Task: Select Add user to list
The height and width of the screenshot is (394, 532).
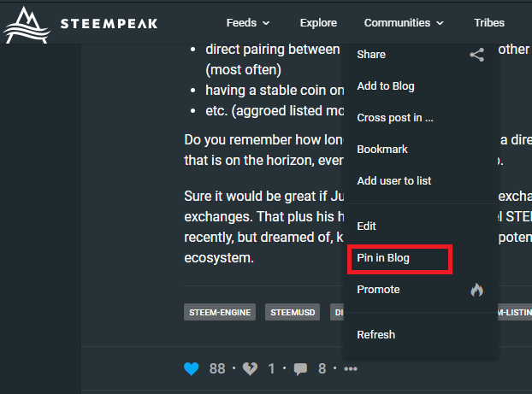Action: [x=393, y=180]
